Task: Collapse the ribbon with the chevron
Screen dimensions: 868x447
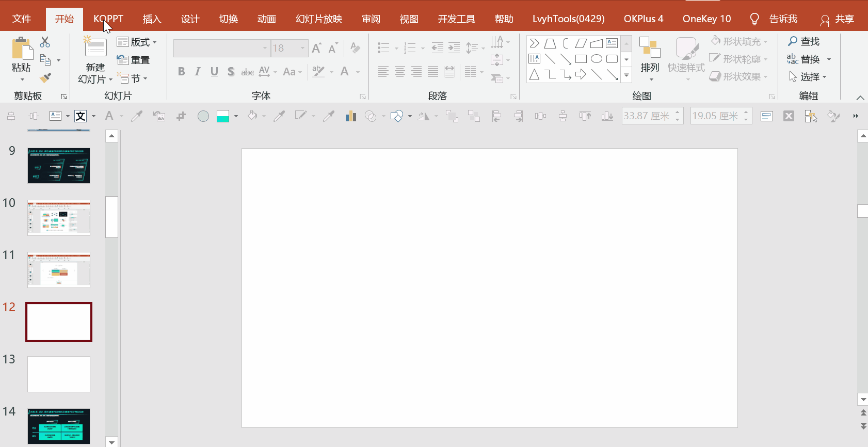Action: 860,98
